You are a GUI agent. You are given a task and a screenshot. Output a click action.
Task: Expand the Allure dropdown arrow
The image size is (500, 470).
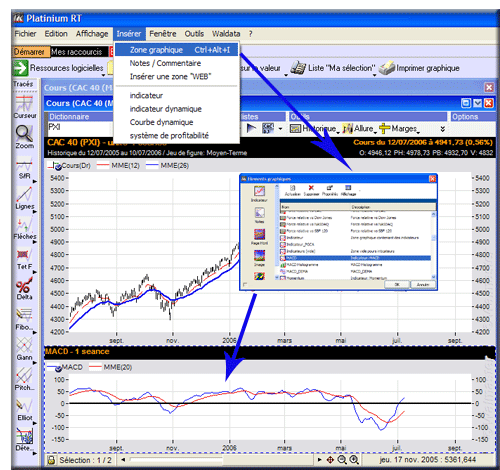[375, 132]
